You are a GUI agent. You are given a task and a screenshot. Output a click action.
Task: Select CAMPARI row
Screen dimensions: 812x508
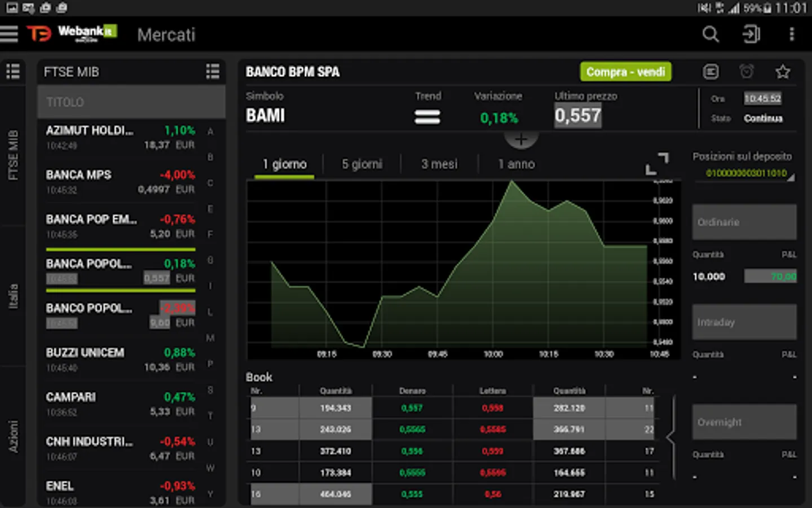[120, 404]
